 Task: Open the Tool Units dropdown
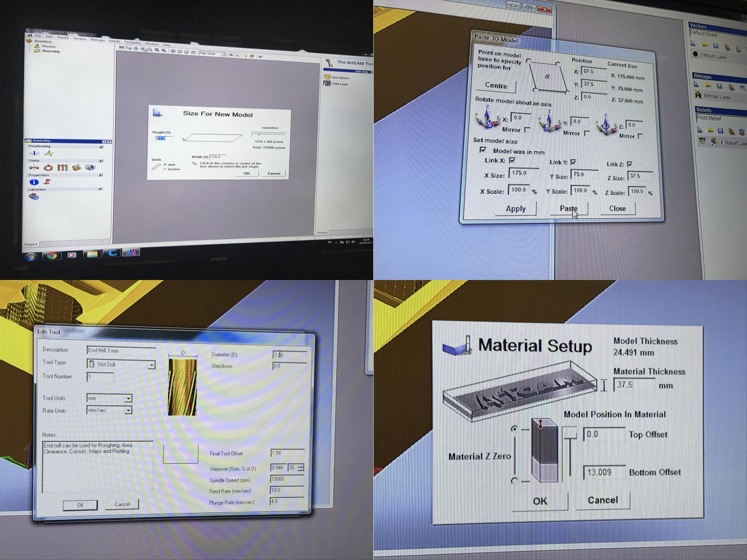click(109, 398)
